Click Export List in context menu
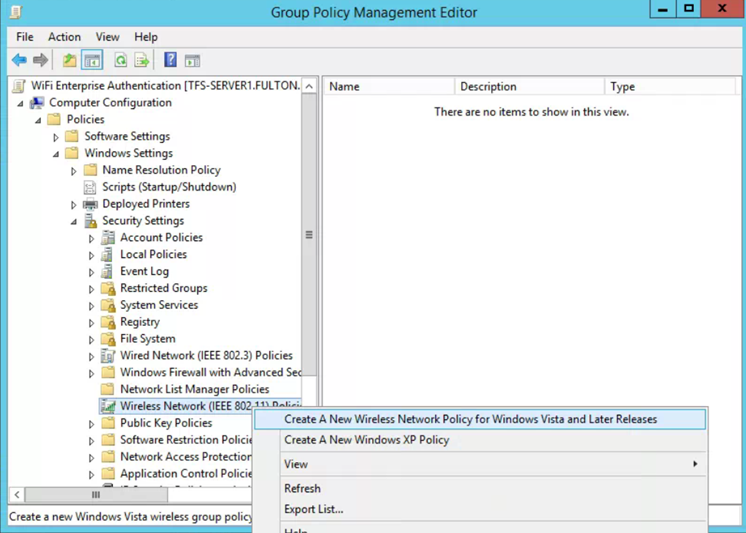 coord(313,509)
